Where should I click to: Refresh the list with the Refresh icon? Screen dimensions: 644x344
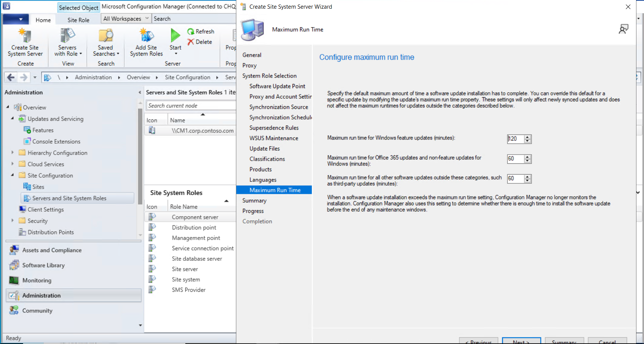(191, 31)
